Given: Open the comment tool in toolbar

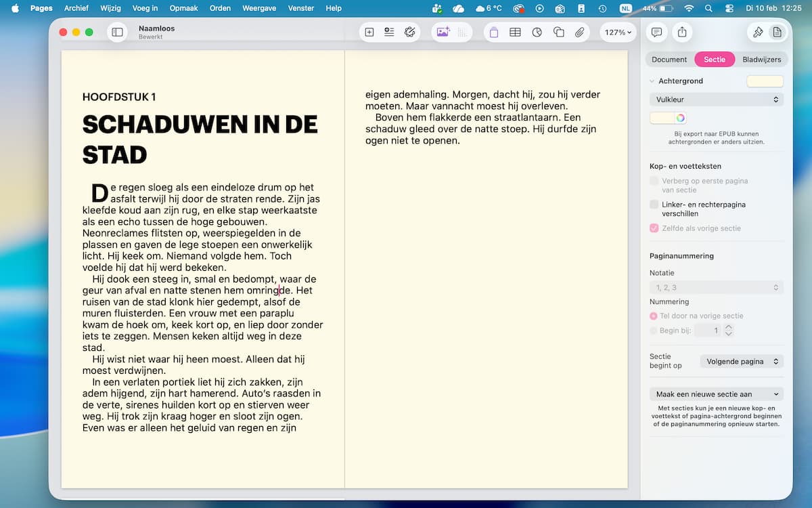Looking at the screenshot, I should point(656,32).
